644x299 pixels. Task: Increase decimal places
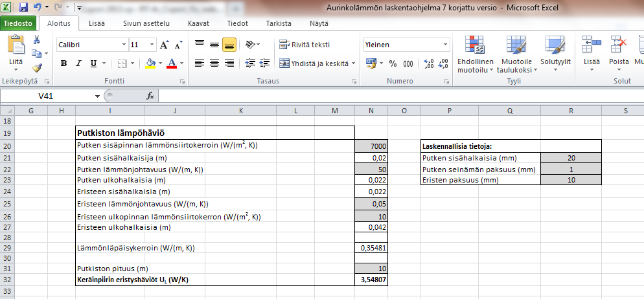click(429, 63)
